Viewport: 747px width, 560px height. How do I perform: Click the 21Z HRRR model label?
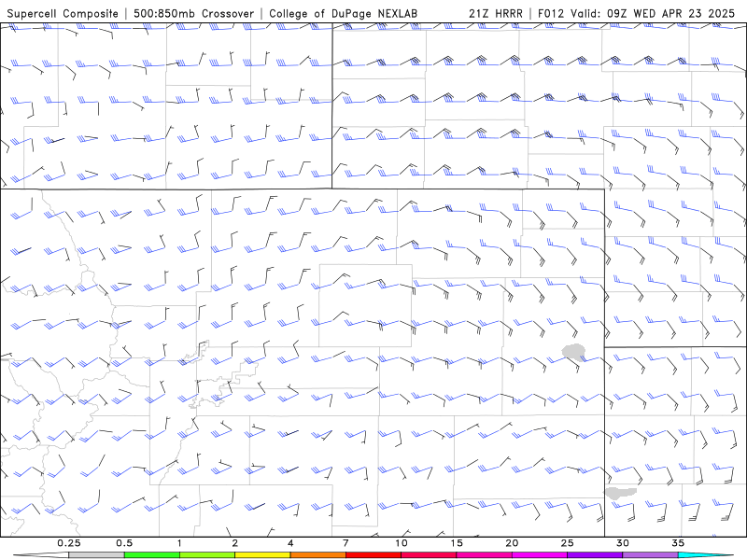click(x=496, y=13)
